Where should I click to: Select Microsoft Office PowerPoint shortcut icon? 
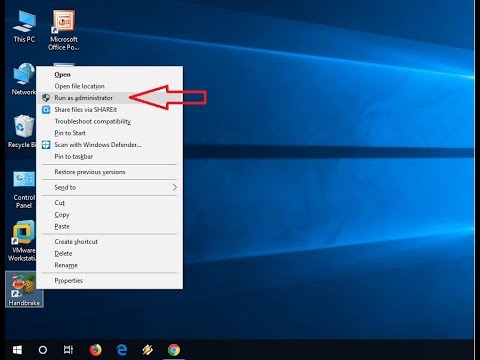click(x=64, y=30)
